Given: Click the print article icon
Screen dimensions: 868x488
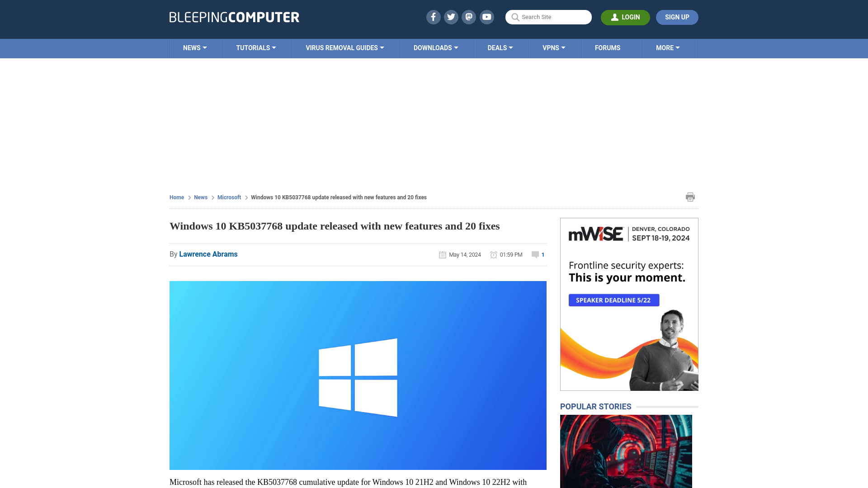Looking at the screenshot, I should pyautogui.click(x=690, y=197).
